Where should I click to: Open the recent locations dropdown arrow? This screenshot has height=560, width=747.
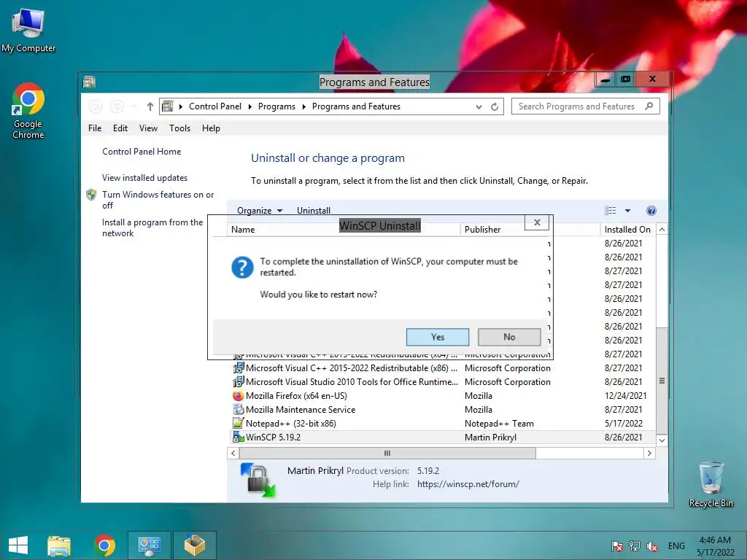coord(134,106)
